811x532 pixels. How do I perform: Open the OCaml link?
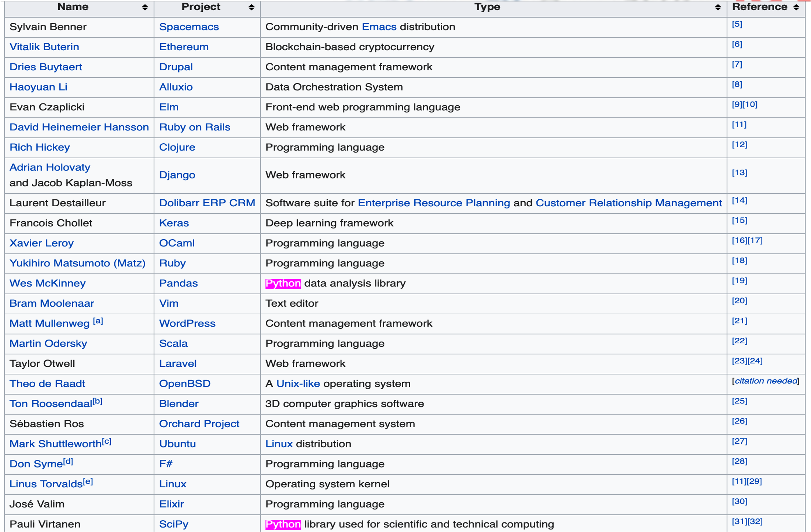pos(177,243)
